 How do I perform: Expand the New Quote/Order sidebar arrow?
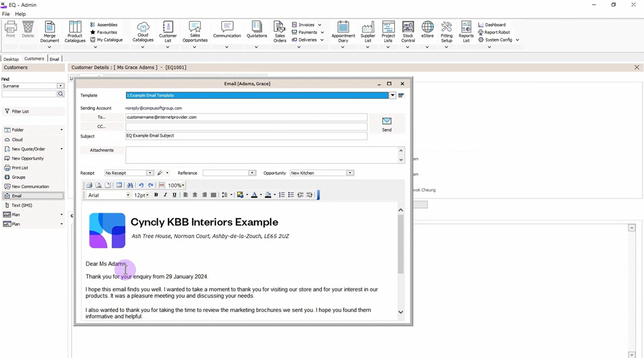pos(62,149)
